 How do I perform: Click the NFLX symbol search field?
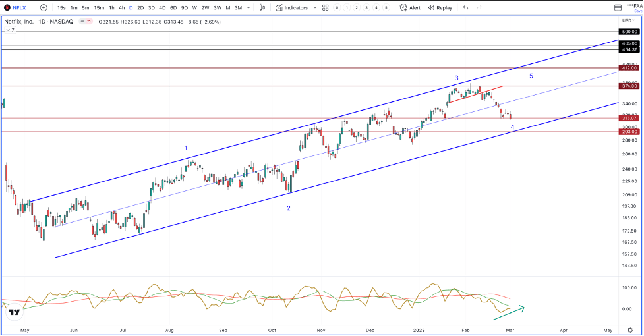15,7
